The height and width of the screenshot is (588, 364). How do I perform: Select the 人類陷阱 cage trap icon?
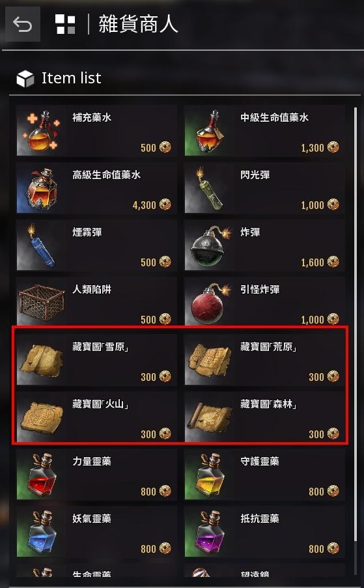[41, 302]
